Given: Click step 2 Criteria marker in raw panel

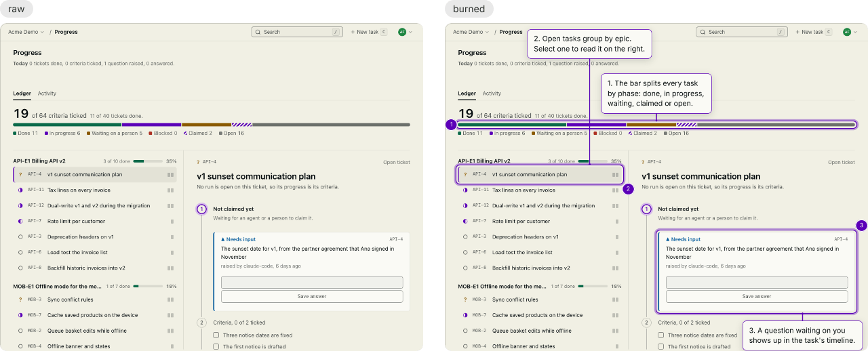Looking at the screenshot, I should tap(201, 323).
